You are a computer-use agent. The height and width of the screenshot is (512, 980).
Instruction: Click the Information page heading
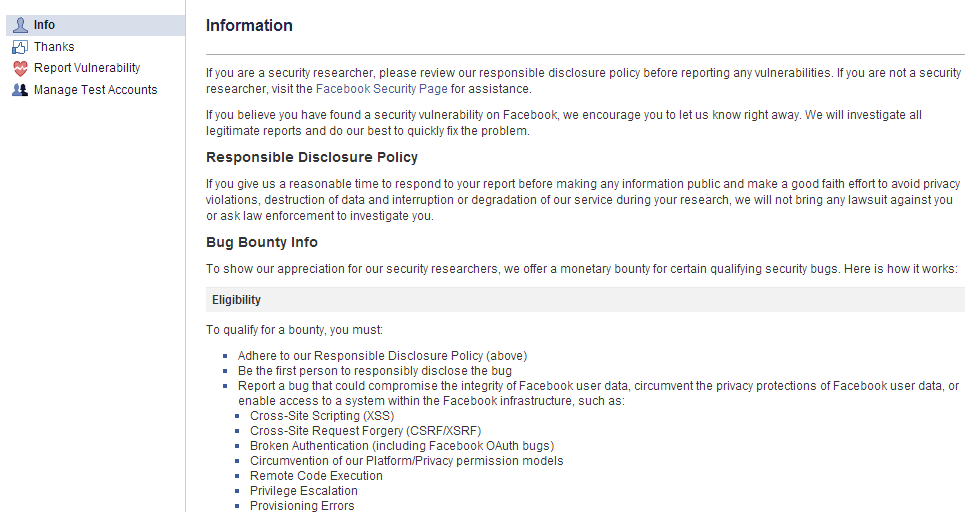point(249,26)
